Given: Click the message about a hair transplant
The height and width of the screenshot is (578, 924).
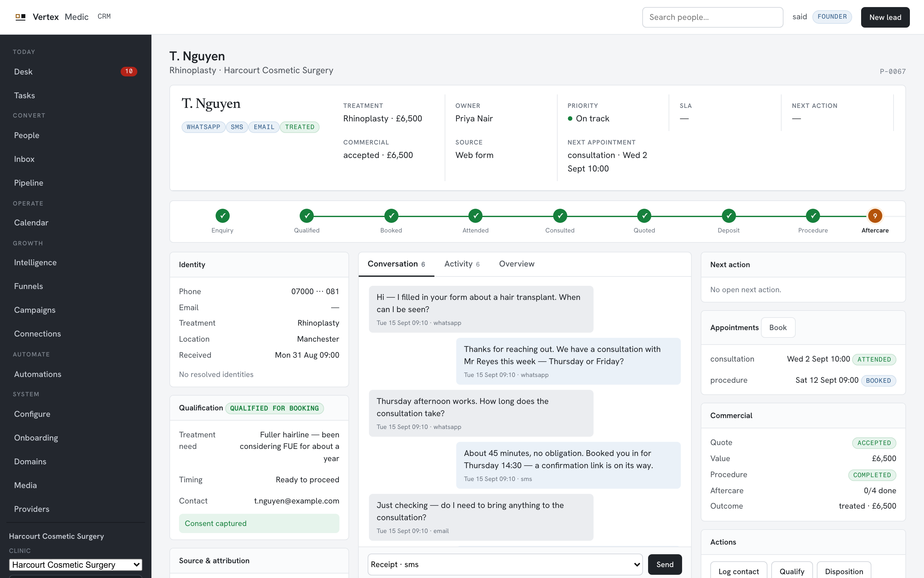Looking at the screenshot, I should coord(481,309).
